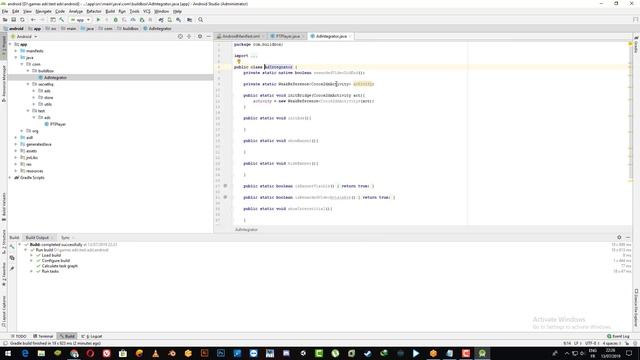Click the editor vertical scrollbar
The height and width of the screenshot is (360, 640).
coord(630,133)
